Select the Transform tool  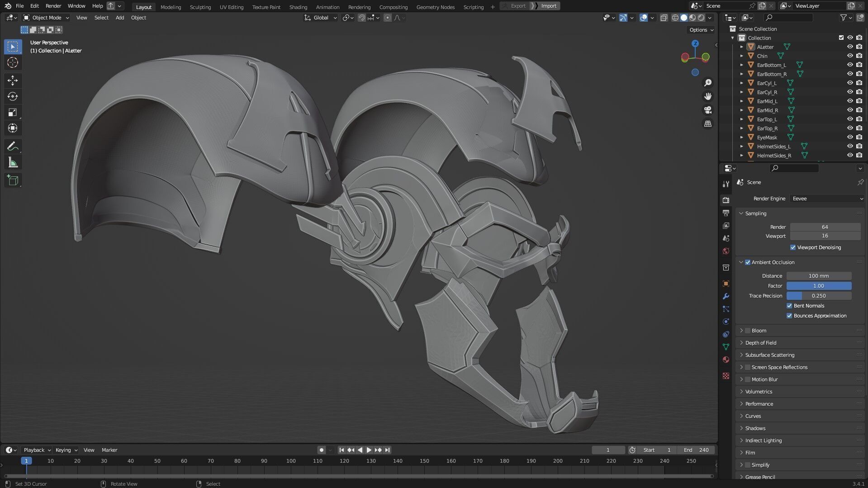(13, 128)
